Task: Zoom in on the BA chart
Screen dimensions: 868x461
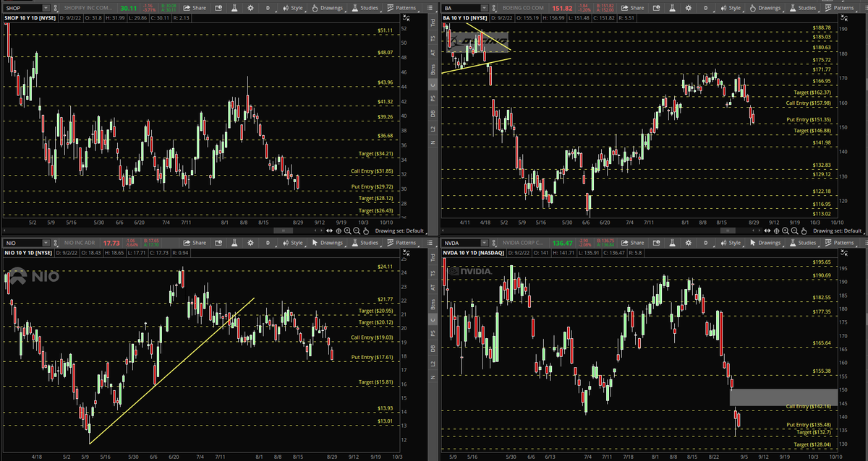Action: coord(785,231)
